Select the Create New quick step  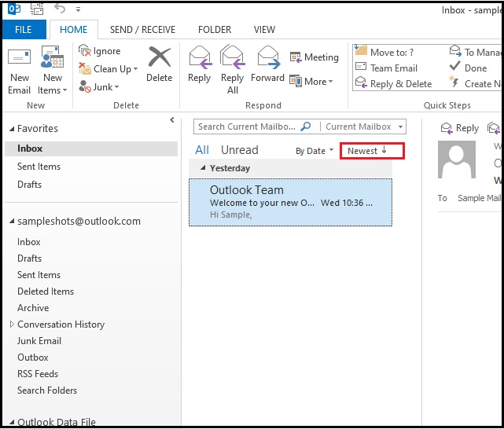click(476, 83)
